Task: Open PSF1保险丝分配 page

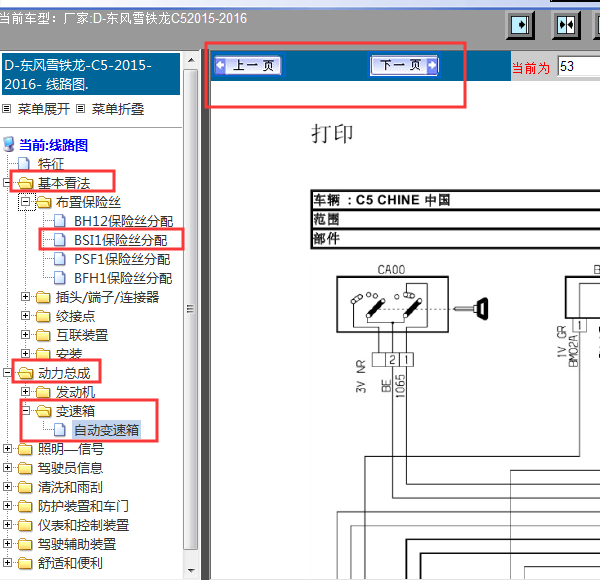Action: coord(122,259)
